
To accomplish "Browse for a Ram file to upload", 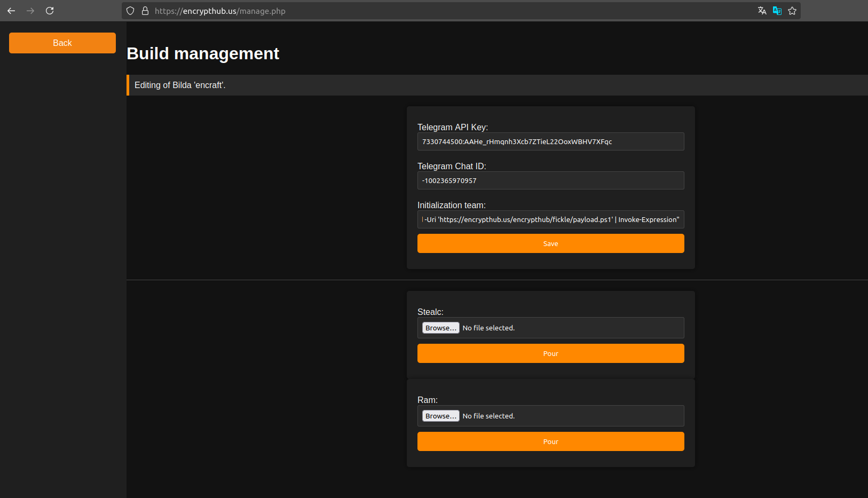I will tap(440, 415).
